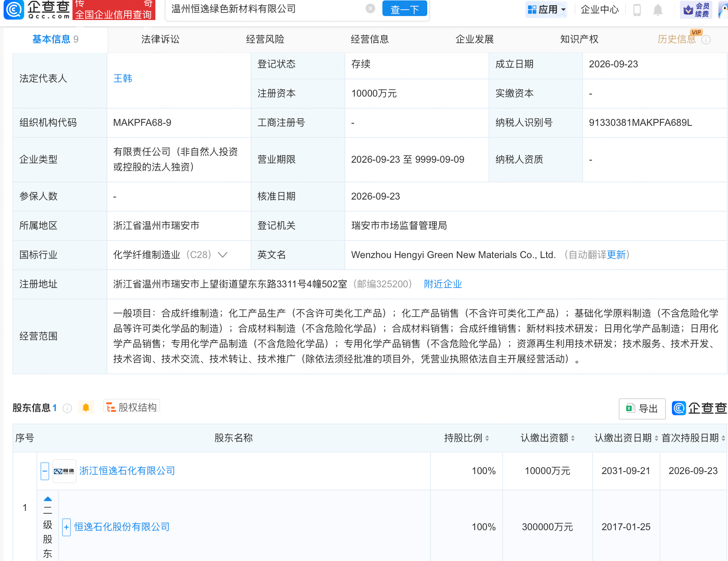Viewport: 728px width, 561px height.
Task: Click the English name Wenzhou Hengyi text
Action: pyautogui.click(x=453, y=255)
